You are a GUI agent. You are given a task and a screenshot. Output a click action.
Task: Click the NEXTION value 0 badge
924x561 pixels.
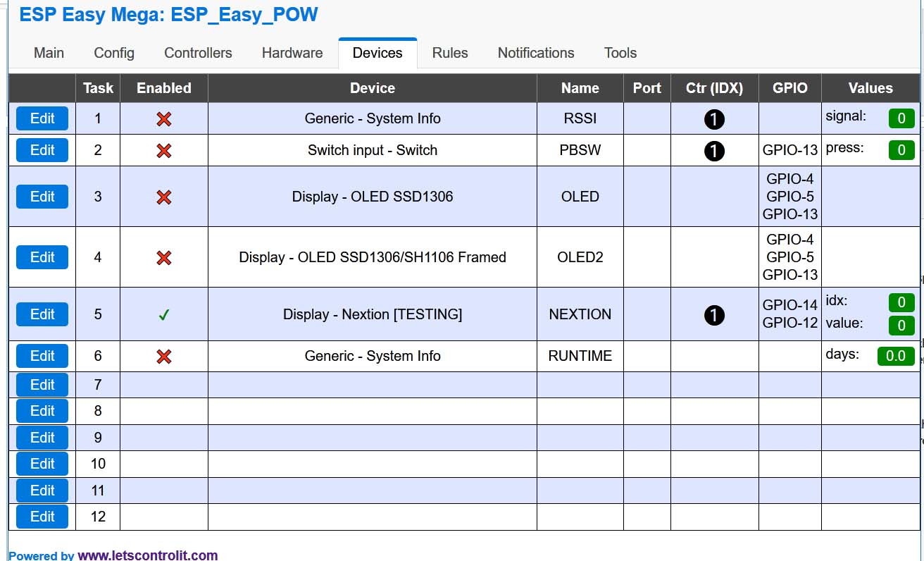tap(901, 325)
